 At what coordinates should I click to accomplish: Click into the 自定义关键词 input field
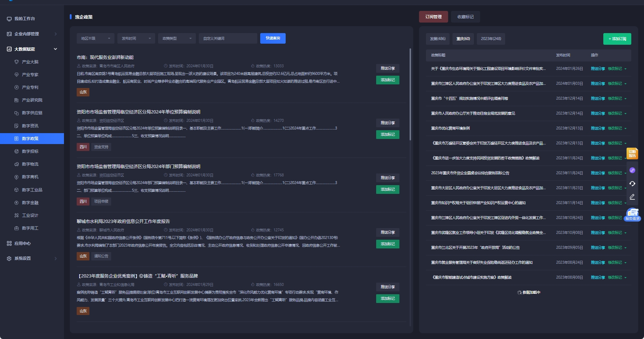228,38
